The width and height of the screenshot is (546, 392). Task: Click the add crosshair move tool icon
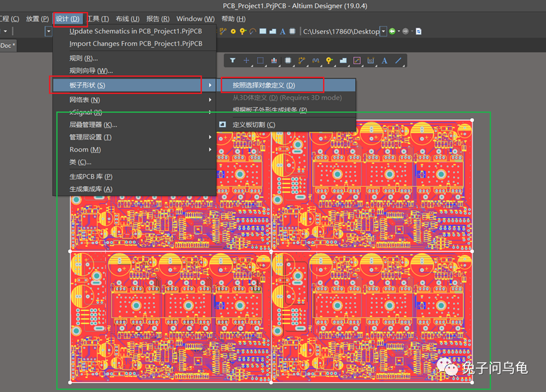click(246, 61)
